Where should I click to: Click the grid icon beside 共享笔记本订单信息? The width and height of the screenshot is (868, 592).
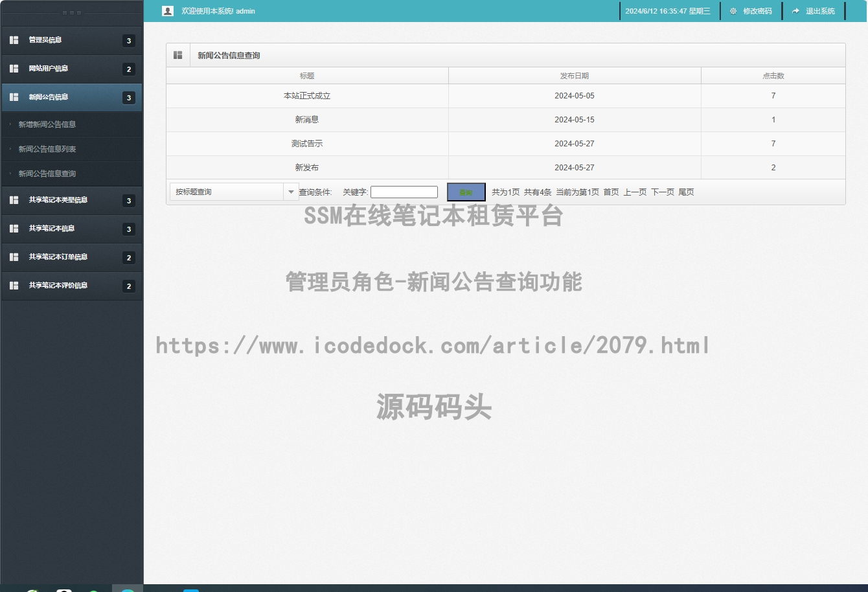pos(14,257)
